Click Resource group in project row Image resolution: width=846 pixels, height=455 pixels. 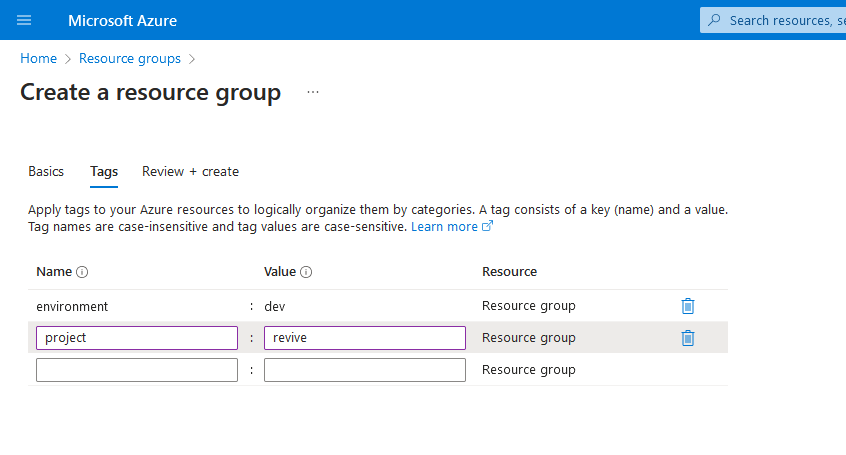click(529, 338)
